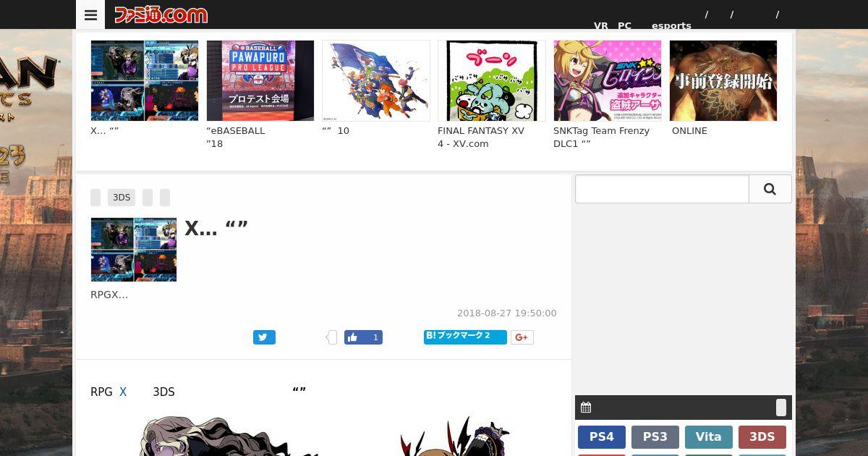This screenshot has height=456, width=868.
Task: Select the PS4 platform button
Action: tap(602, 437)
